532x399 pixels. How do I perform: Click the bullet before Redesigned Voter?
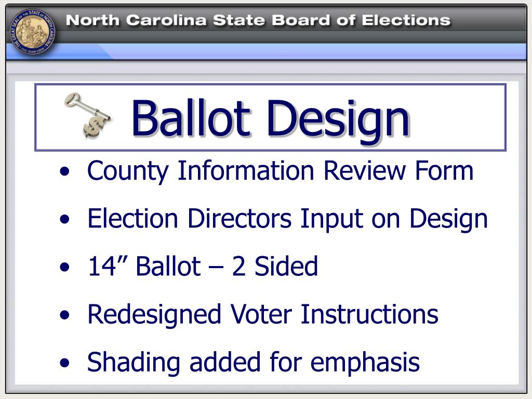[64, 315]
